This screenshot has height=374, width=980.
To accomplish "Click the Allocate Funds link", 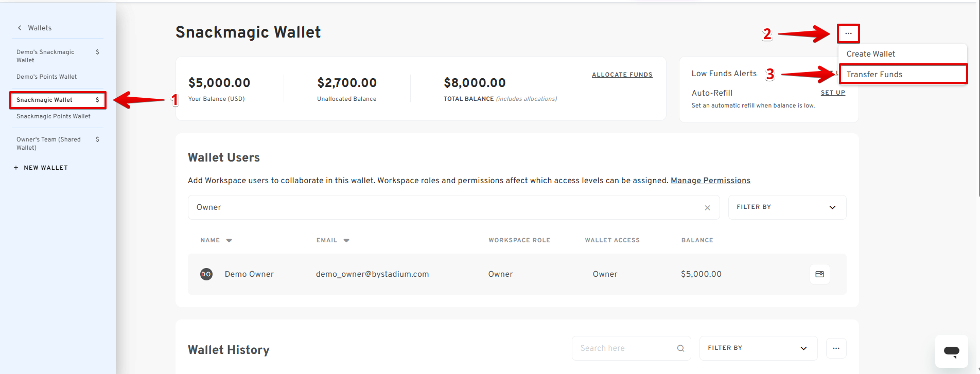I will (622, 75).
